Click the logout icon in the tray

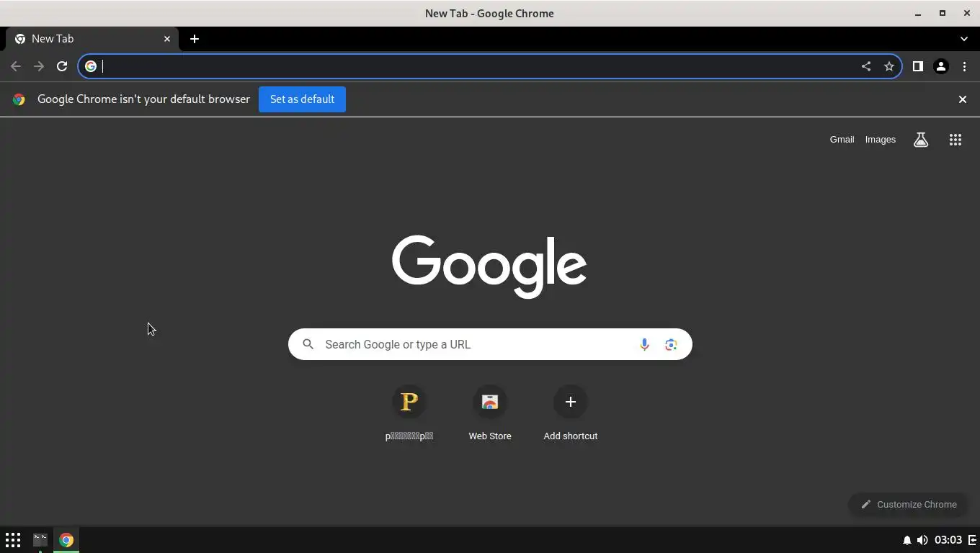[972, 540]
